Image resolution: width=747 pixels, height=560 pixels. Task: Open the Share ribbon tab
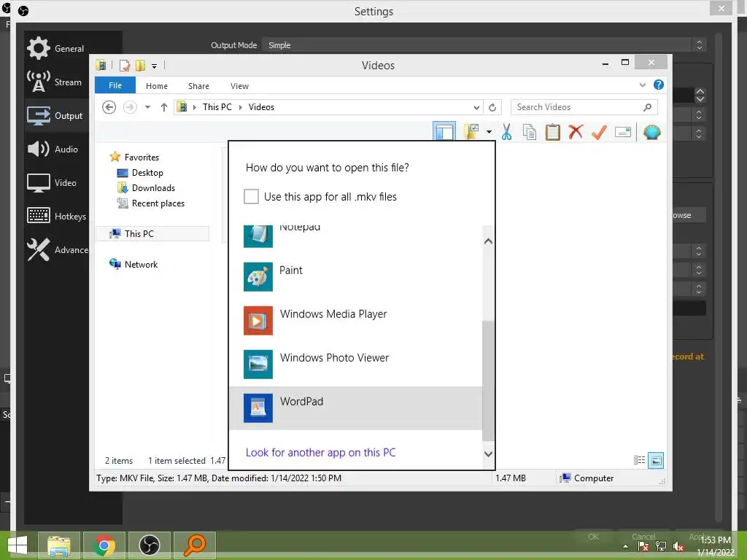pos(198,86)
